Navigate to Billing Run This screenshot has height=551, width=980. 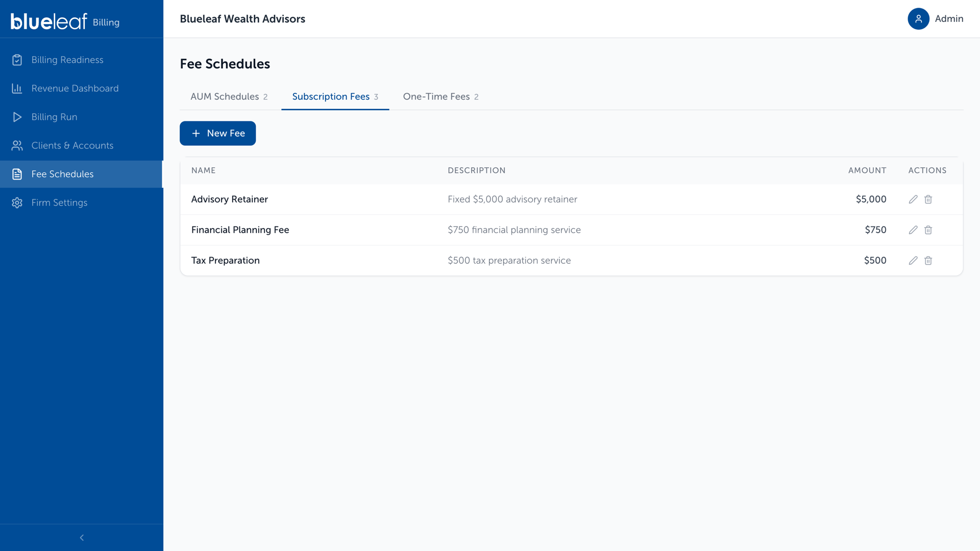(x=82, y=117)
